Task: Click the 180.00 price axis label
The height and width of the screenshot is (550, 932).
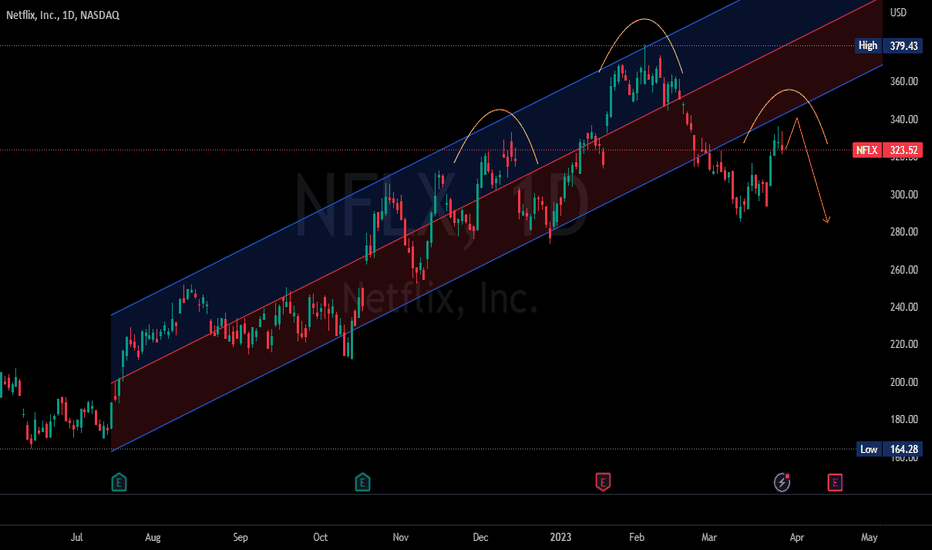Action: click(x=904, y=419)
